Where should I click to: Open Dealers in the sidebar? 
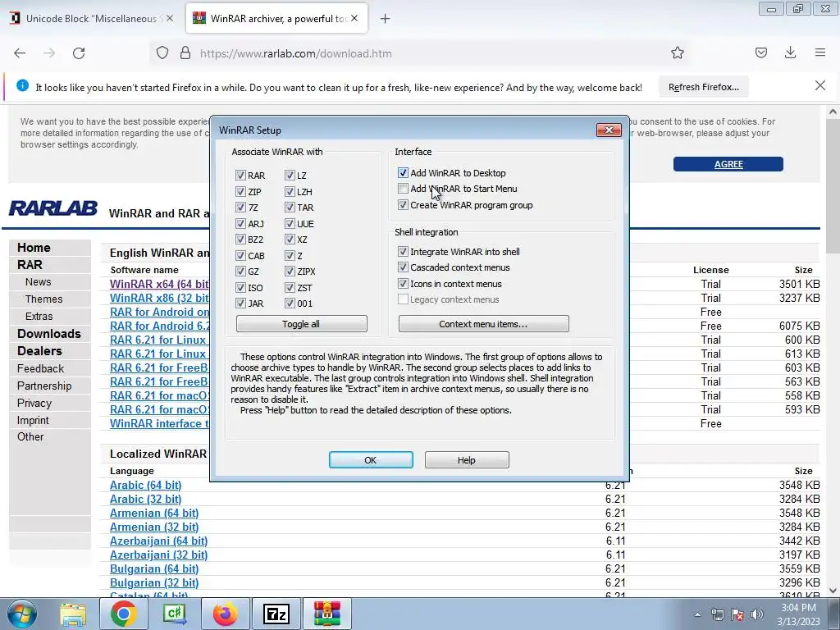point(39,351)
